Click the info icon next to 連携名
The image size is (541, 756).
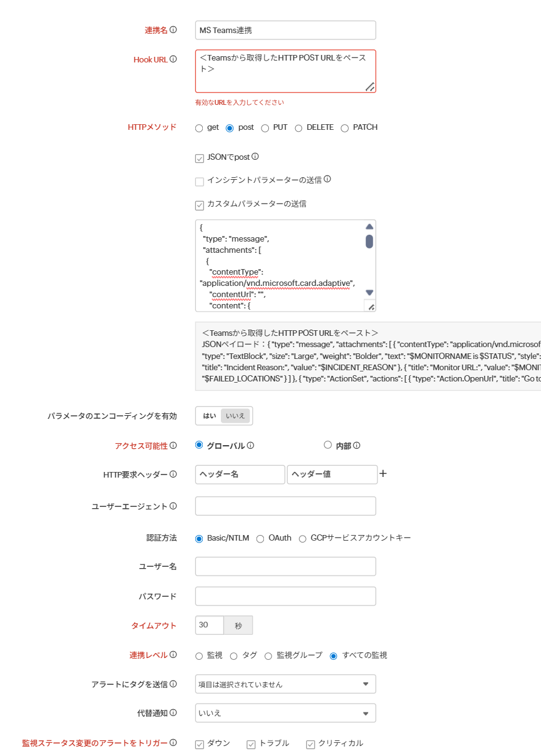tap(173, 30)
